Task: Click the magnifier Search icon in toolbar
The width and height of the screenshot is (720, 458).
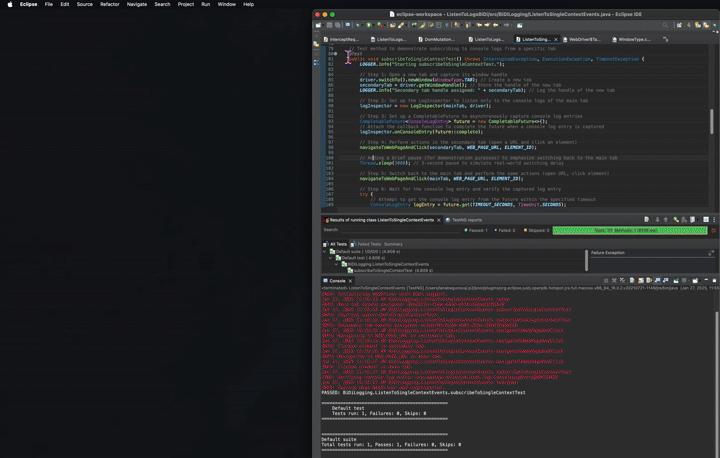Action: 665,25
